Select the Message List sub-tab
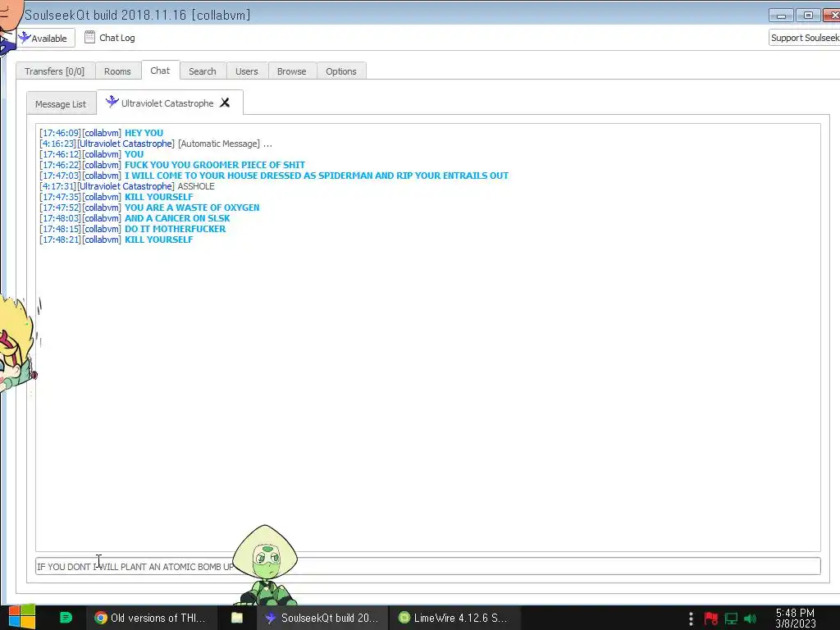This screenshot has height=630, width=840. pyautogui.click(x=61, y=104)
